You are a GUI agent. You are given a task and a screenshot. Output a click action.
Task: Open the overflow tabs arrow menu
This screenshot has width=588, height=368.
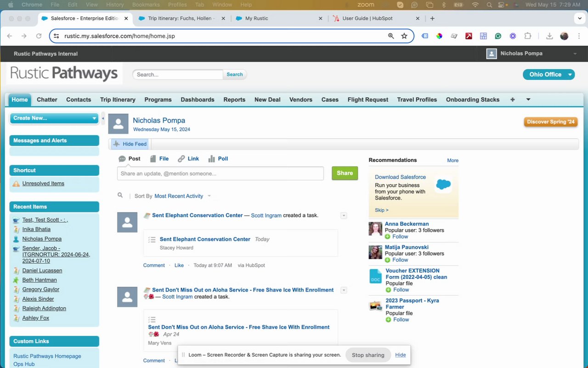pos(528,99)
